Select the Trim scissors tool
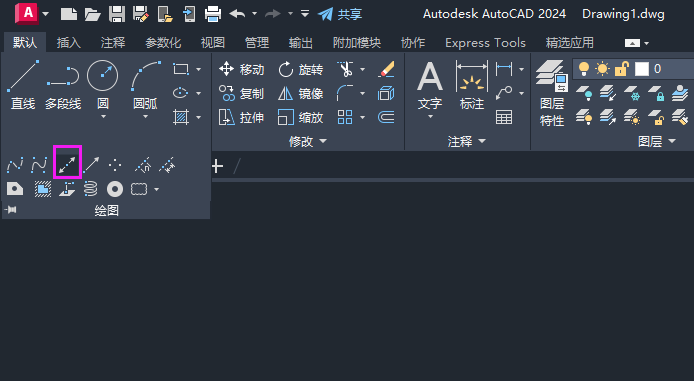694x381 pixels. click(x=345, y=69)
